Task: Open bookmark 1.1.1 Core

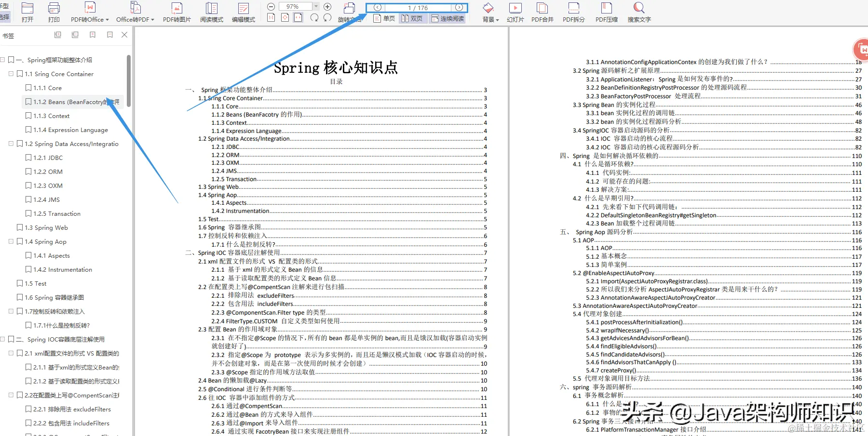Action: coord(48,88)
